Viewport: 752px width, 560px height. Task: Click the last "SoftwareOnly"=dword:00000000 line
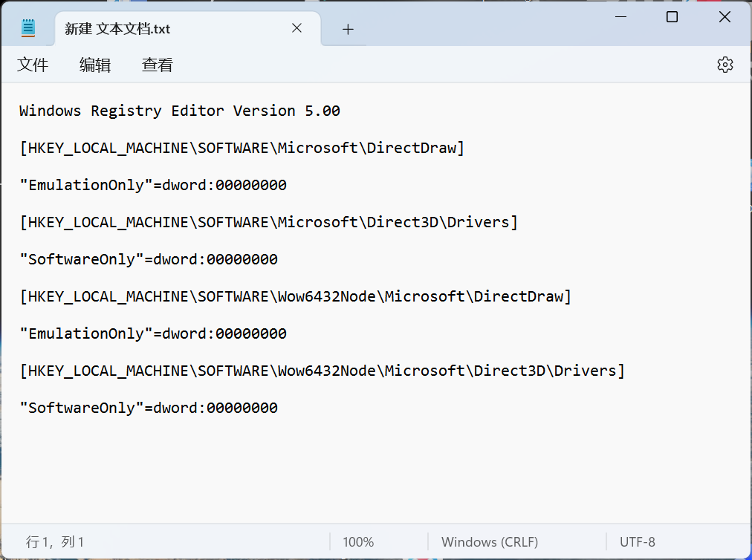[x=149, y=408]
